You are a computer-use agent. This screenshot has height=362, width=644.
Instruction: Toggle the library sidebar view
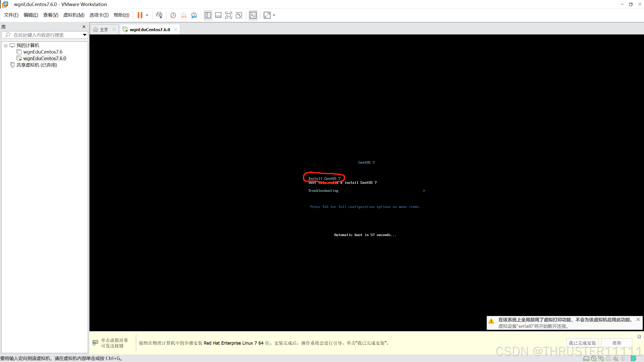208,15
